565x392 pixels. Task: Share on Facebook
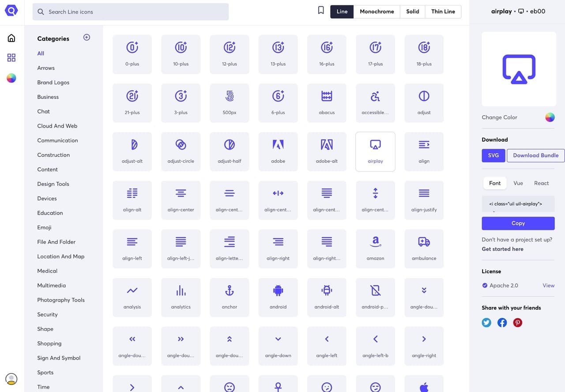502,323
